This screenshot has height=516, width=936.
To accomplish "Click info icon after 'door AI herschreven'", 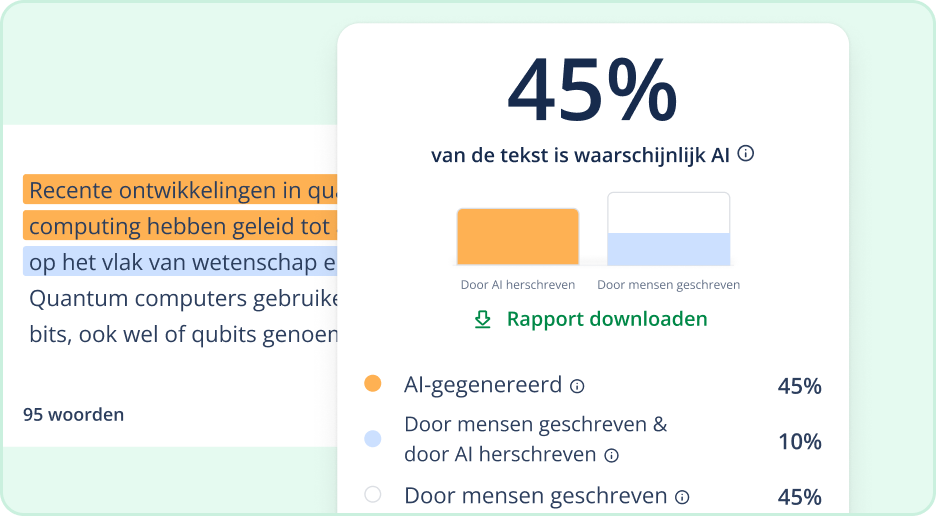I will coord(611,455).
